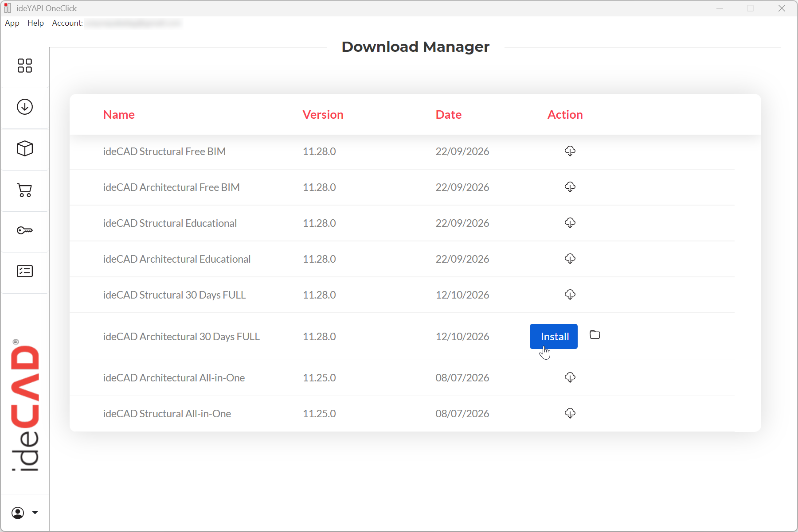Select the ideCAD Structural All-in-One name
The width and height of the screenshot is (798, 532).
coord(167,414)
